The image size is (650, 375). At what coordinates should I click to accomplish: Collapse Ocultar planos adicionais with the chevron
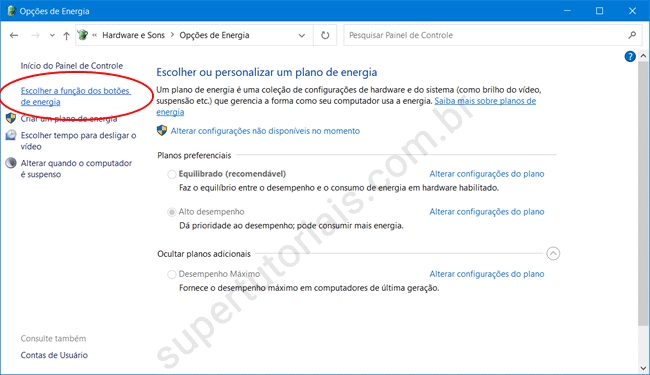[553, 253]
